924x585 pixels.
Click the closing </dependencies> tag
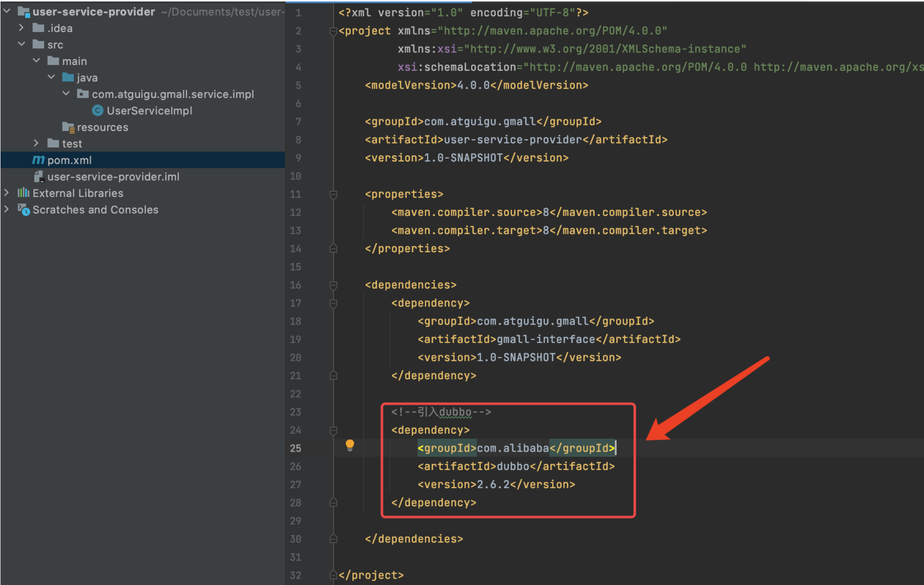(x=414, y=539)
